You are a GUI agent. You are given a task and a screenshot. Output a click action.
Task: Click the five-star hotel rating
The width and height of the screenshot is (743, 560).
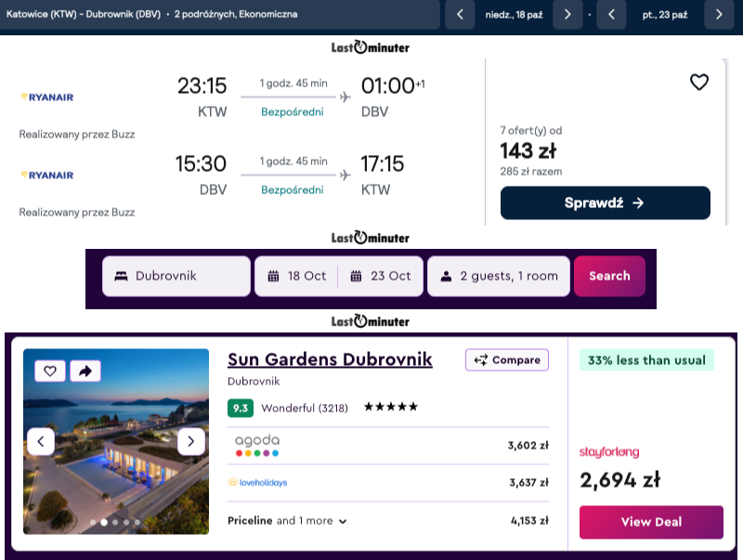[x=391, y=407]
